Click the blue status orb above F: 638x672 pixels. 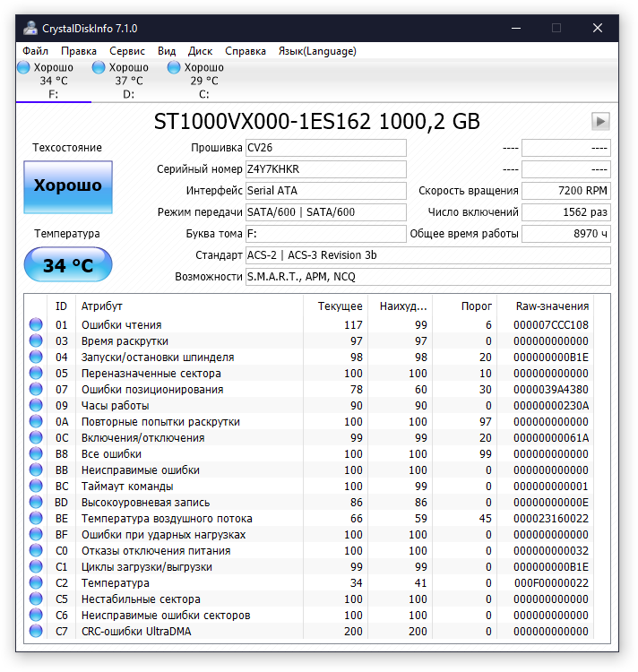[x=23, y=67]
